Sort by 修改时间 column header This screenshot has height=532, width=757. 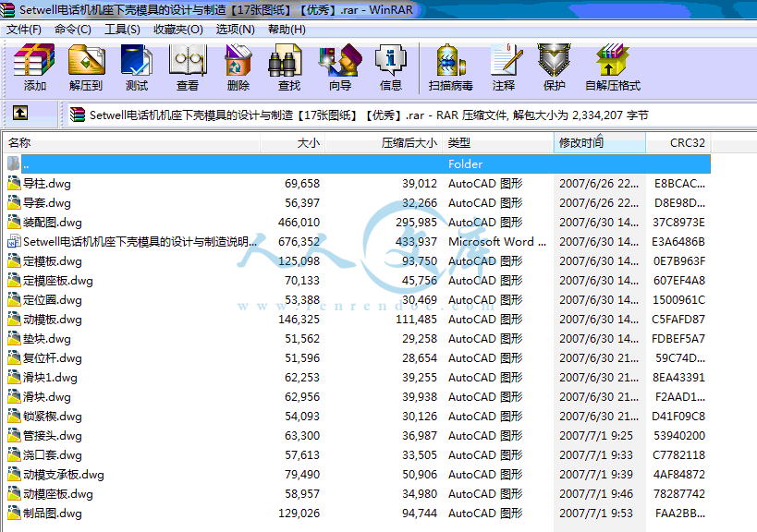click(600, 143)
